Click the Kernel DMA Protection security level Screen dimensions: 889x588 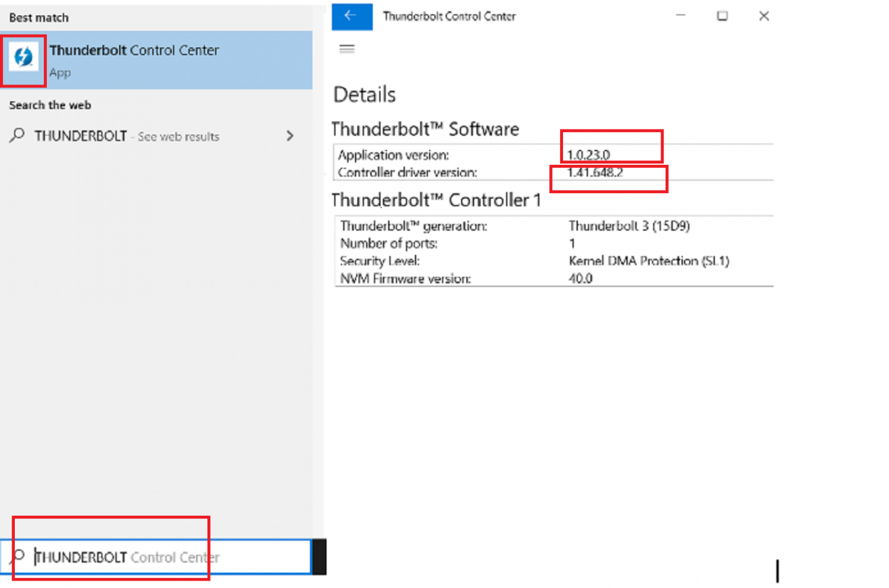(x=648, y=261)
